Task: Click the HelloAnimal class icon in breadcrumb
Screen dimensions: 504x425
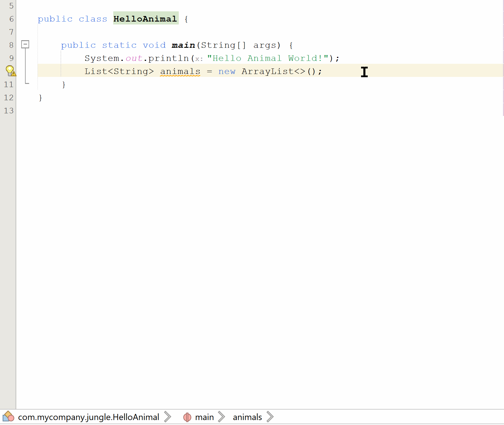Action: (8, 417)
